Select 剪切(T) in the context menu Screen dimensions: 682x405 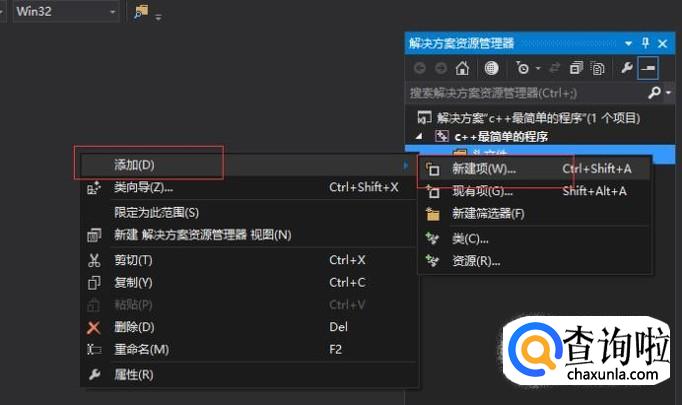(x=249, y=260)
